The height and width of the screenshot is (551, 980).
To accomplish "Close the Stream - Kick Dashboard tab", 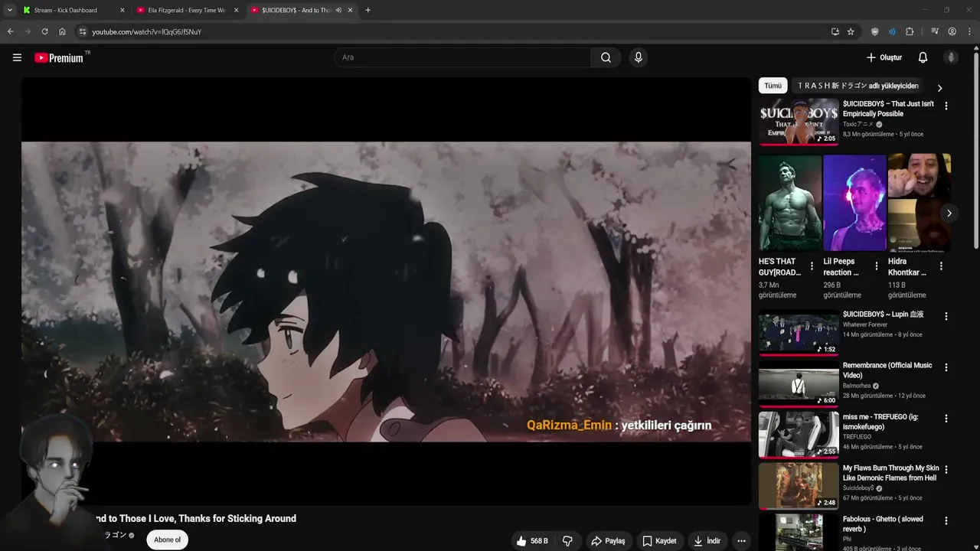I will pyautogui.click(x=122, y=10).
